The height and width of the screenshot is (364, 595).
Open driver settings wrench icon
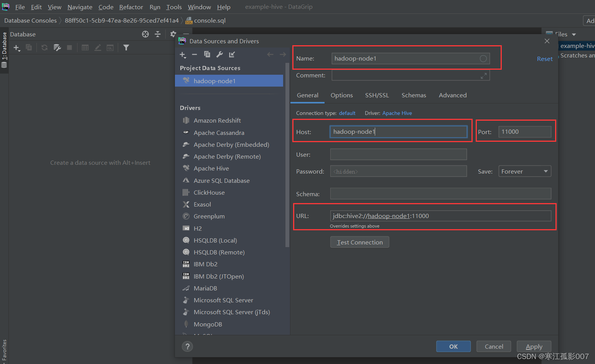click(x=219, y=54)
